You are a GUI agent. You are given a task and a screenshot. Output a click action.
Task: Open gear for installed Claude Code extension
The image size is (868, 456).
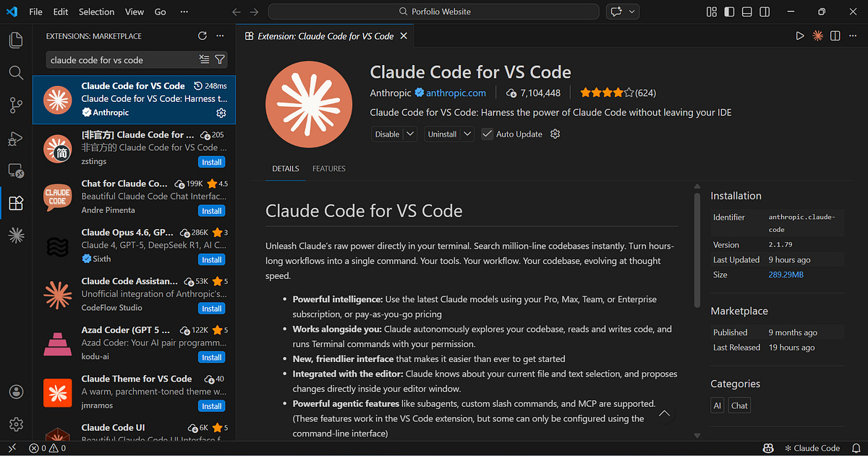pyautogui.click(x=221, y=113)
